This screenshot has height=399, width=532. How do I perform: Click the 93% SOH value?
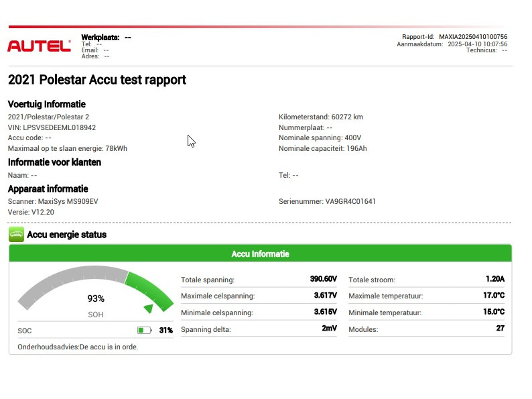point(96,298)
